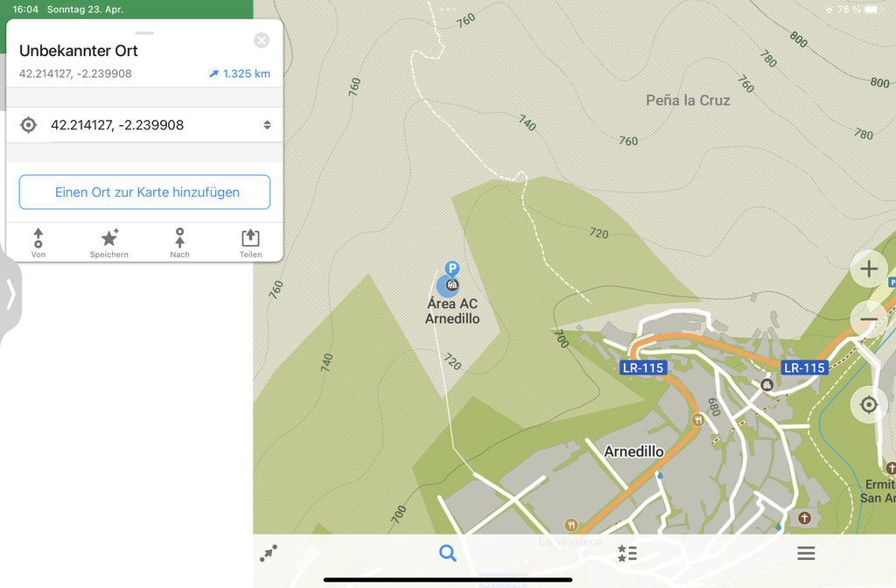Tap the Área AC Arnedillo label
Image resolution: width=896 pixels, height=588 pixels.
tap(452, 311)
